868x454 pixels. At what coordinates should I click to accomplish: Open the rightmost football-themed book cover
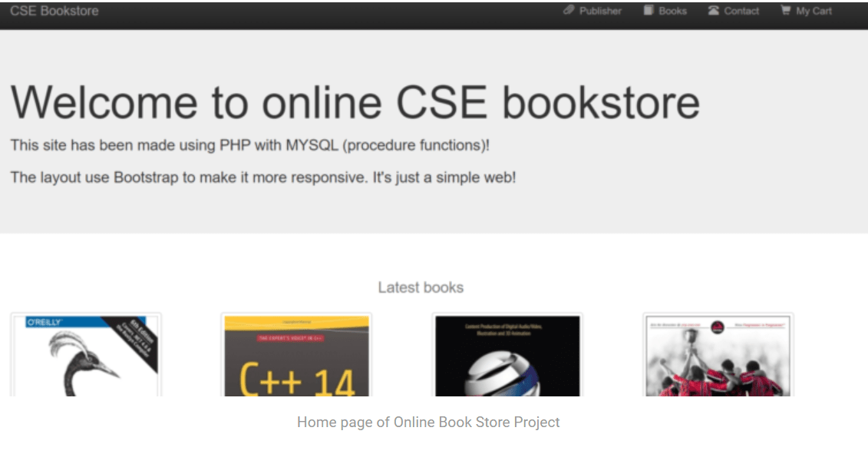(717, 355)
